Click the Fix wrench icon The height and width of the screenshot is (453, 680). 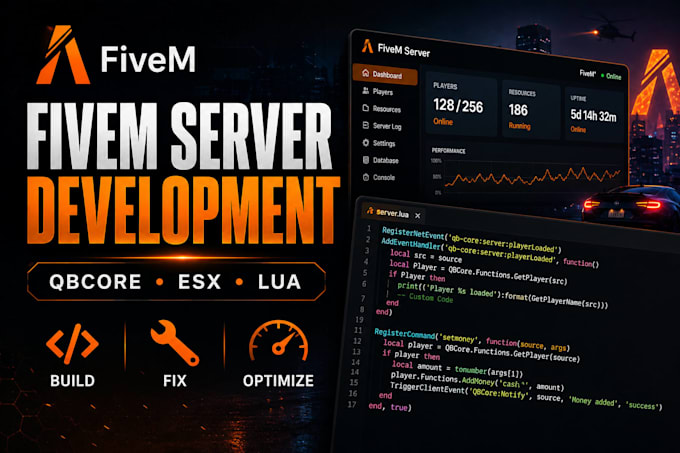point(175,343)
